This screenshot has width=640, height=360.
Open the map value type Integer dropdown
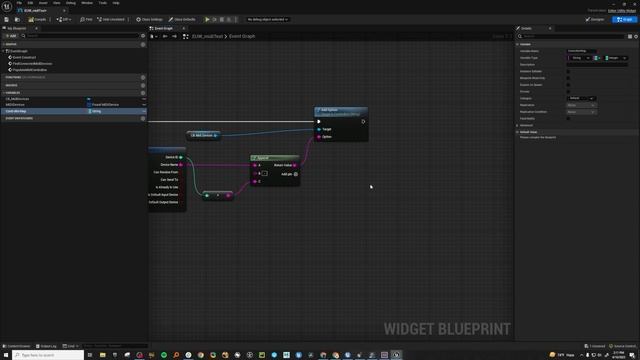616,58
